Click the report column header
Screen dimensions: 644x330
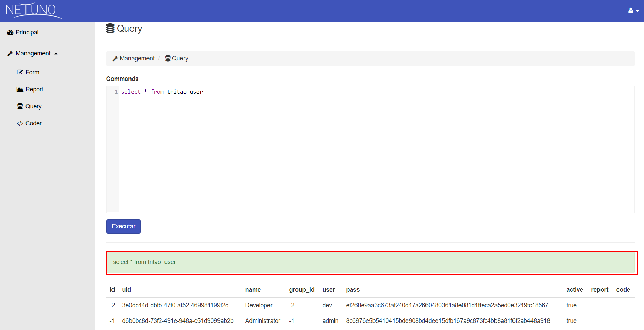click(x=600, y=290)
